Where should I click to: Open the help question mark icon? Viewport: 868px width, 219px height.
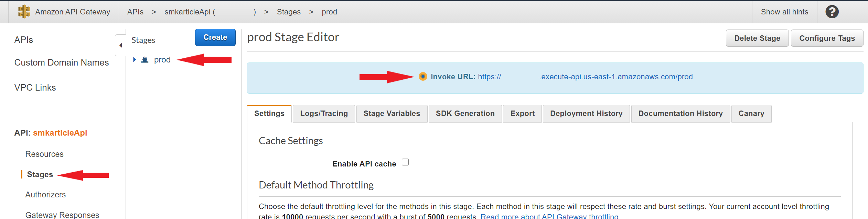point(832,12)
